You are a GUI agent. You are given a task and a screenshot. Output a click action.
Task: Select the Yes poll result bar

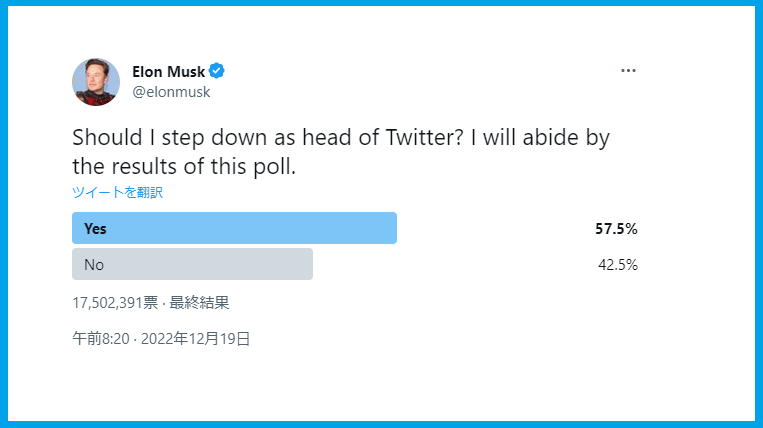point(234,228)
